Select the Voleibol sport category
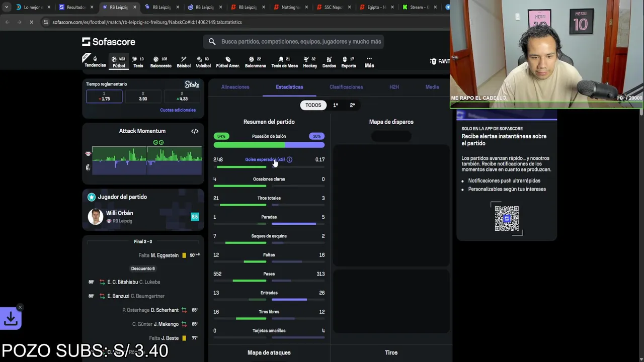This screenshot has width=644, height=362. pyautogui.click(x=203, y=62)
